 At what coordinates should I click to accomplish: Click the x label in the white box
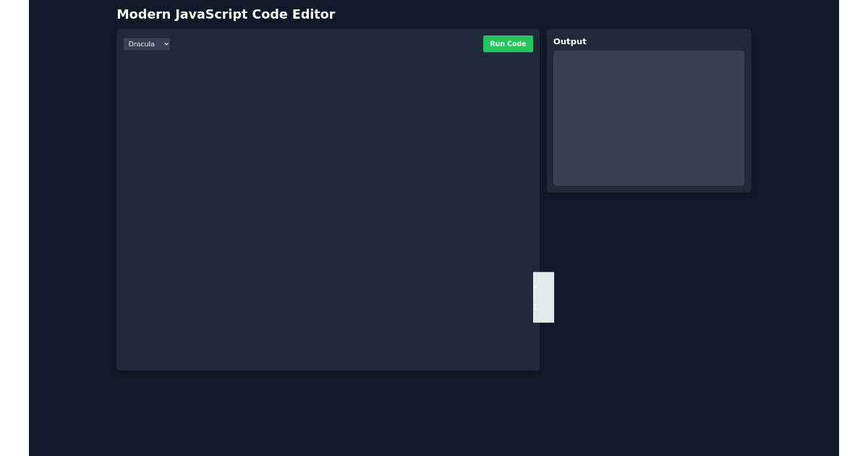pos(535,287)
